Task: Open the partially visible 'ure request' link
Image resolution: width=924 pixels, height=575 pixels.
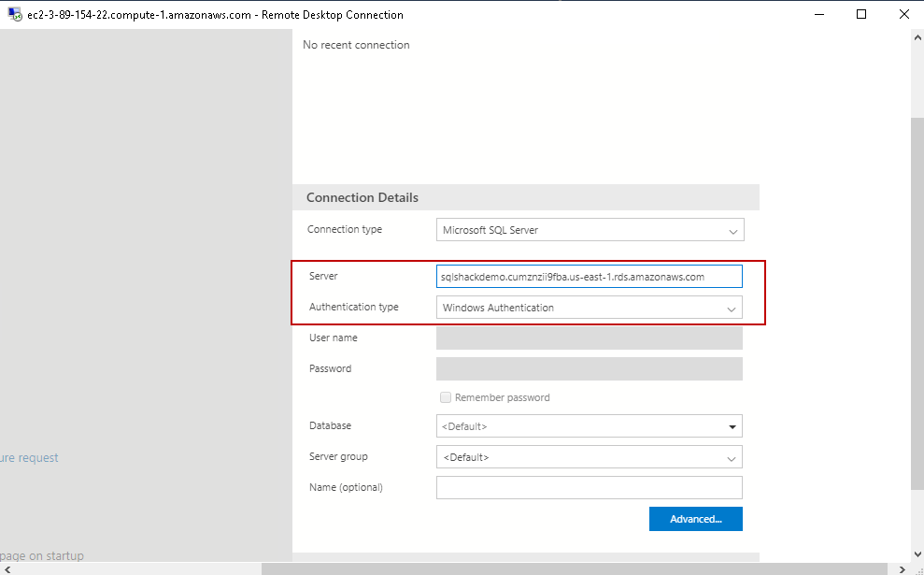Action: [29, 458]
